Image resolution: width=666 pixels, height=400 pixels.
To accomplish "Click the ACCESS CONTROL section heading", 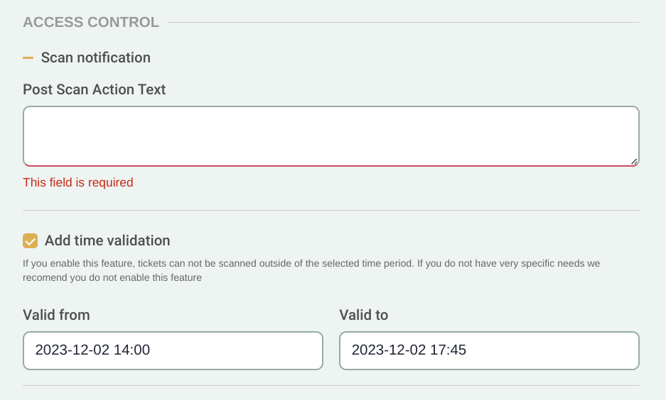I will click(90, 22).
